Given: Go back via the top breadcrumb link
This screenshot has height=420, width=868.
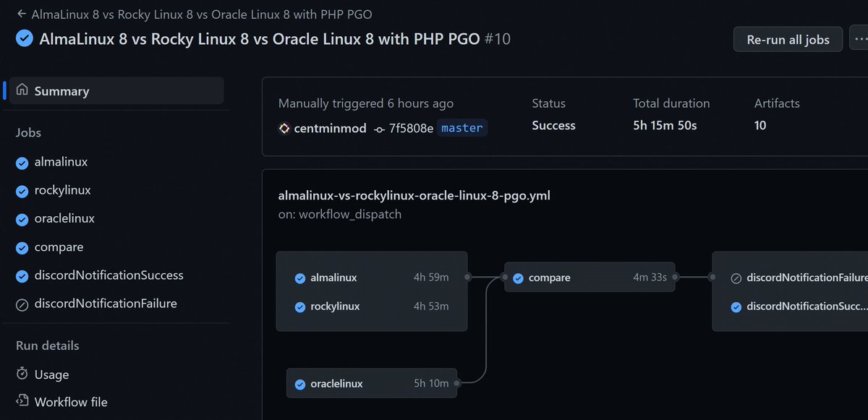Looking at the screenshot, I should [x=195, y=14].
